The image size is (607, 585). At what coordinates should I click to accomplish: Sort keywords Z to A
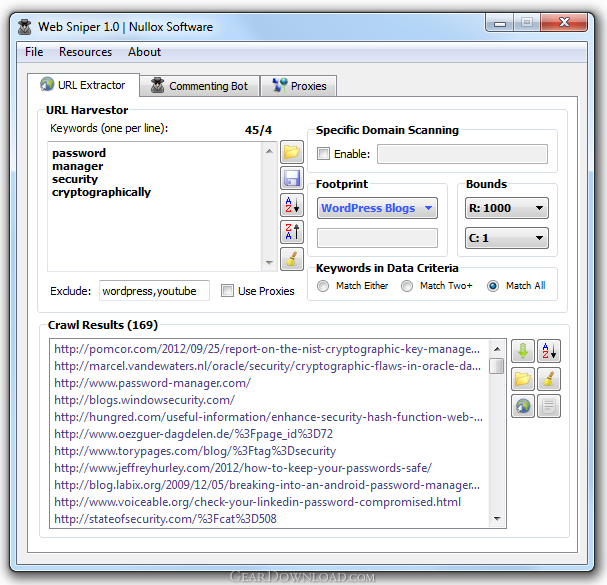[x=291, y=232]
